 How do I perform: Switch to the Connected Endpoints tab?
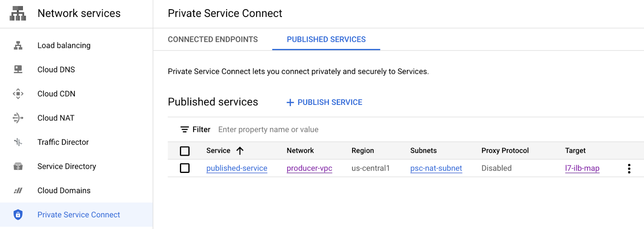(x=213, y=40)
